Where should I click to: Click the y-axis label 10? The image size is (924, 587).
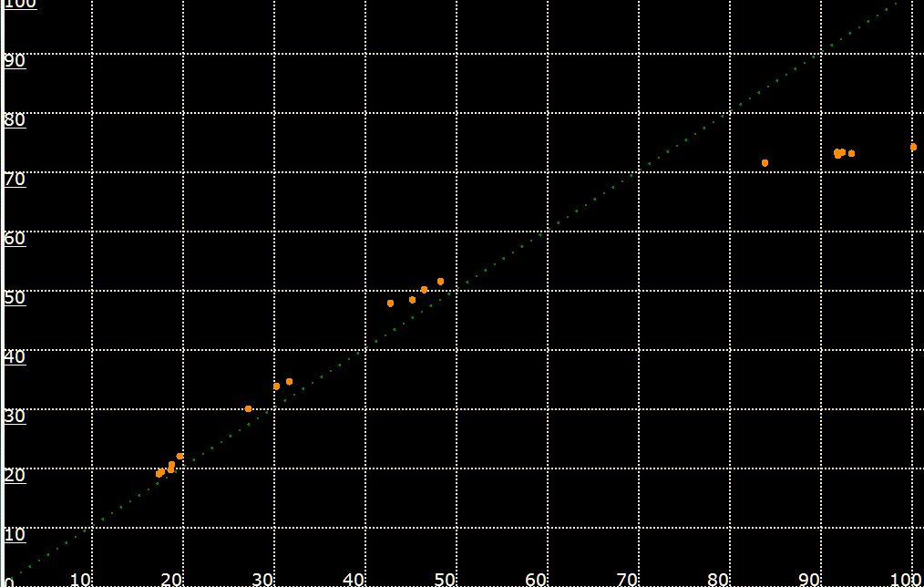click(x=15, y=534)
